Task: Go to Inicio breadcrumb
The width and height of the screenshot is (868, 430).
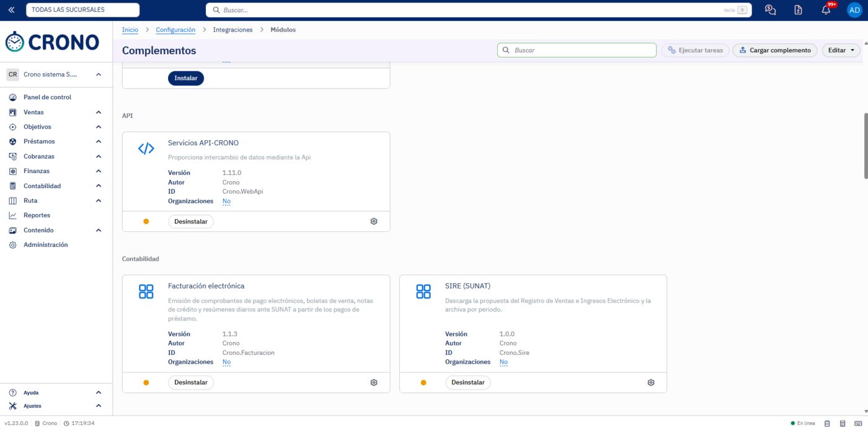Action: [x=130, y=30]
